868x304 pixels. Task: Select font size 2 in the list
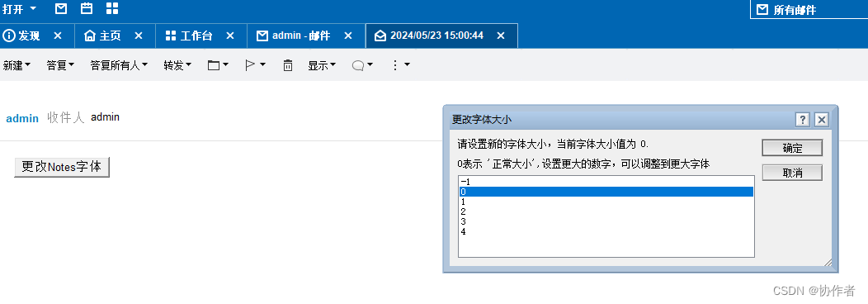click(x=606, y=211)
